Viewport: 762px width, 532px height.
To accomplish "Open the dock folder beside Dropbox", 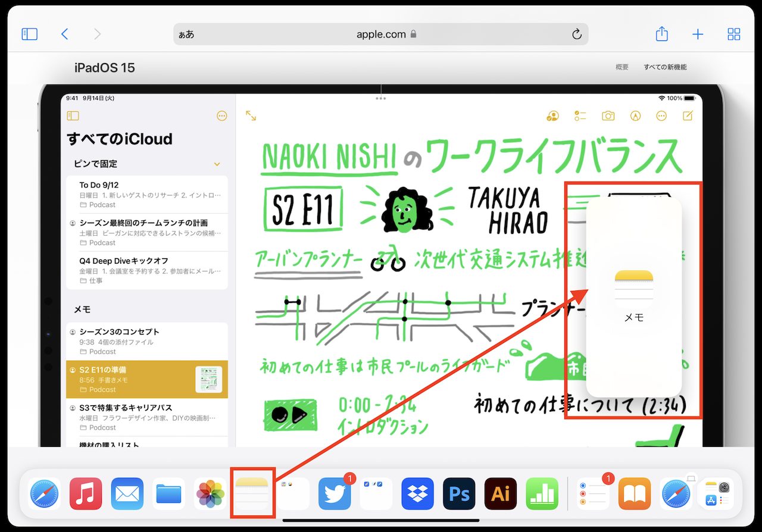I will click(376, 494).
